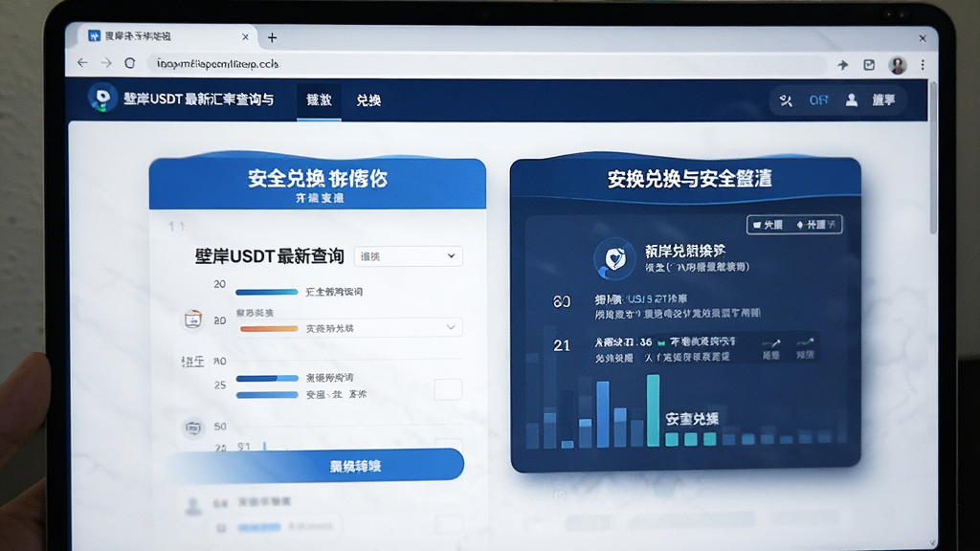Select the first active navigation tab
The image size is (980, 551).
(319, 100)
